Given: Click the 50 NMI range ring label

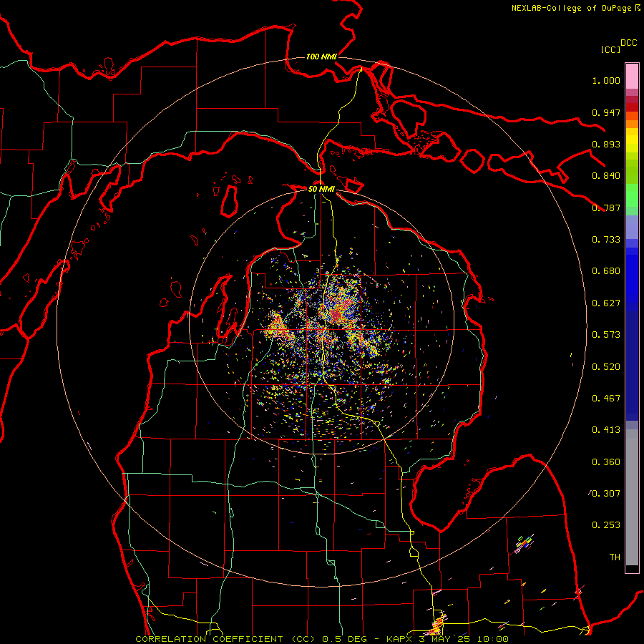Looking at the screenshot, I should tap(321, 189).
